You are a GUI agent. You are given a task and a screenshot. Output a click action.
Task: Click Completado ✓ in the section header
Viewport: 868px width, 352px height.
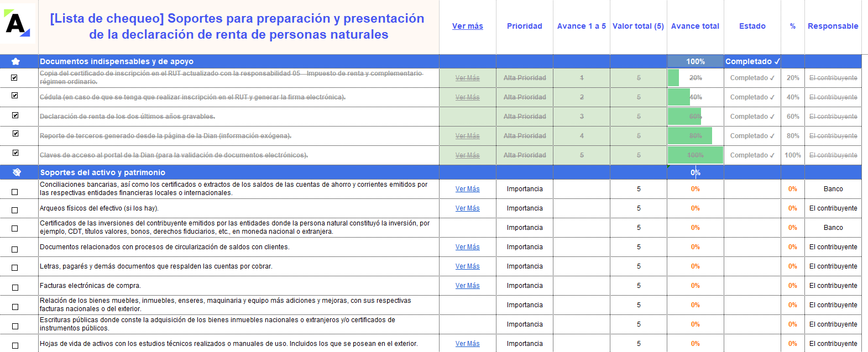point(752,61)
